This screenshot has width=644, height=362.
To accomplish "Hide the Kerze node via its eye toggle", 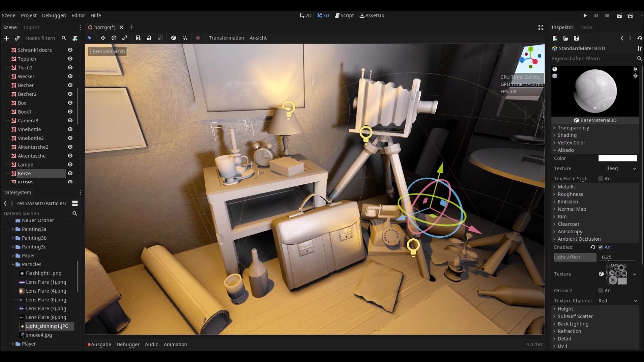I will pos(70,173).
